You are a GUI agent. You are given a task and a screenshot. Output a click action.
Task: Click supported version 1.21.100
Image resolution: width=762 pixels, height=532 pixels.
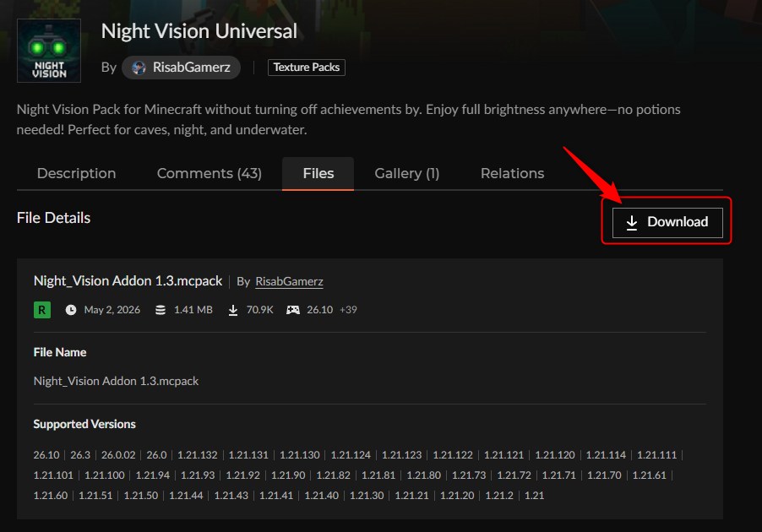point(105,475)
